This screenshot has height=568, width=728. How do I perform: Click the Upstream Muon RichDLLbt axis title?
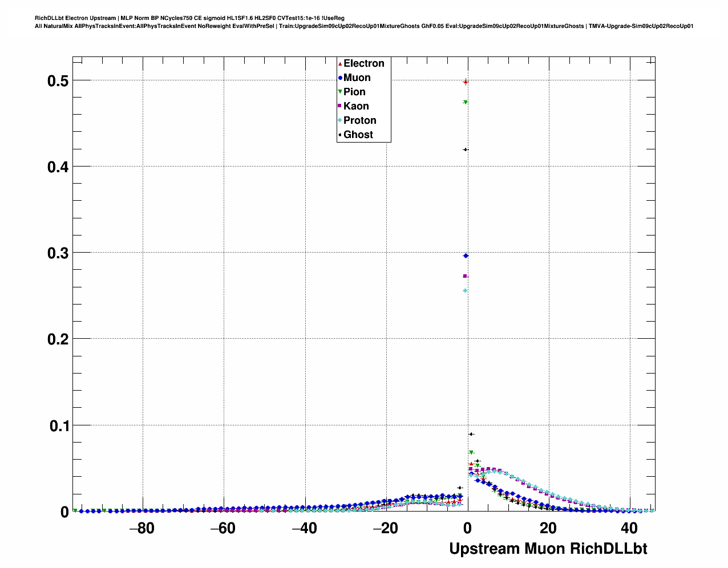tap(548, 549)
